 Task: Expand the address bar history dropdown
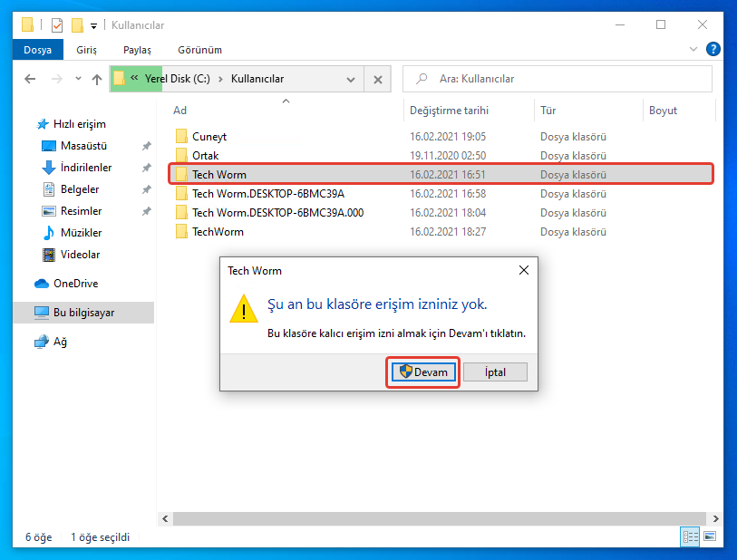click(351, 80)
